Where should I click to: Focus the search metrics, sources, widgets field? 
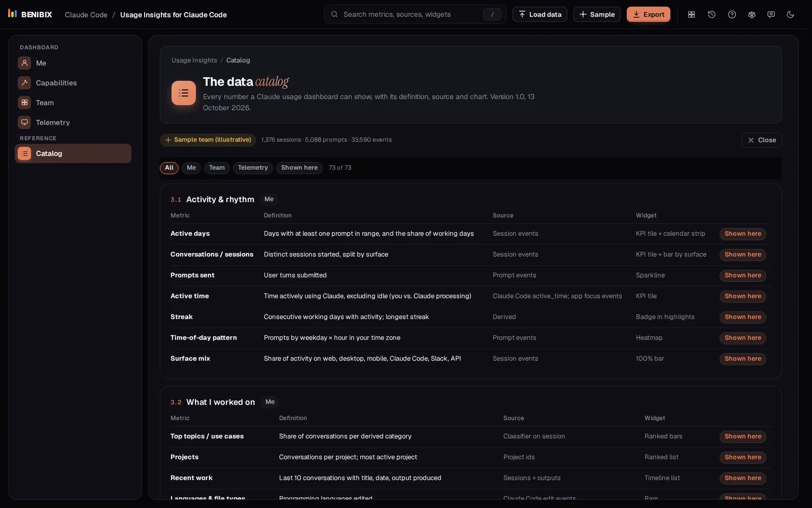point(415,14)
